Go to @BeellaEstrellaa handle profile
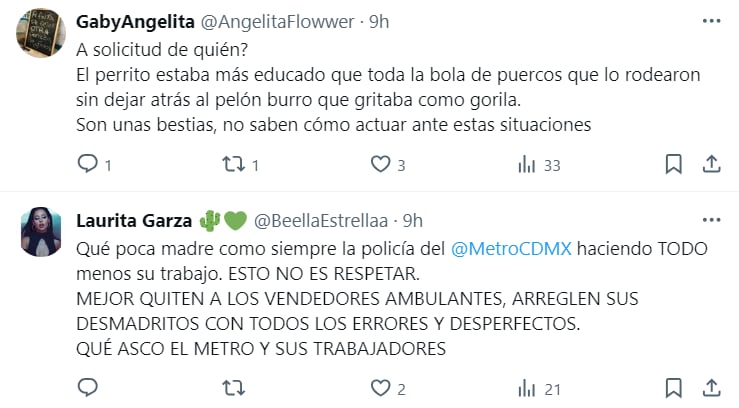 click(321, 221)
